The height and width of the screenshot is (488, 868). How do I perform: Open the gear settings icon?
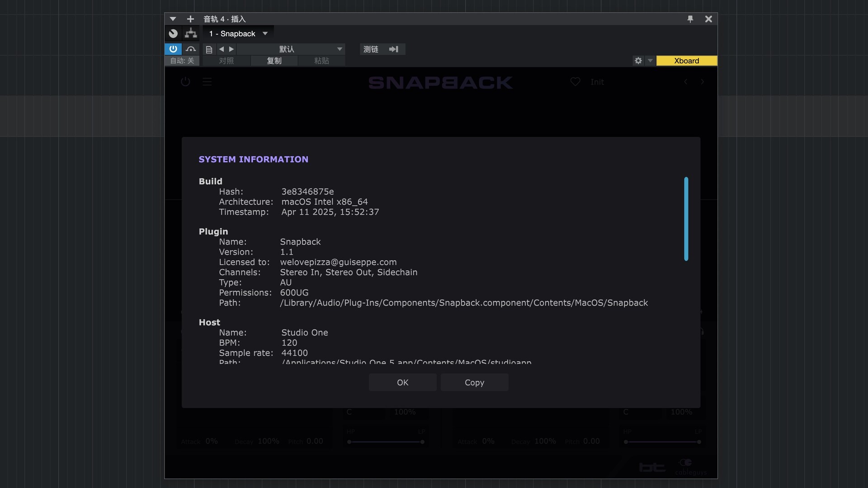click(638, 61)
